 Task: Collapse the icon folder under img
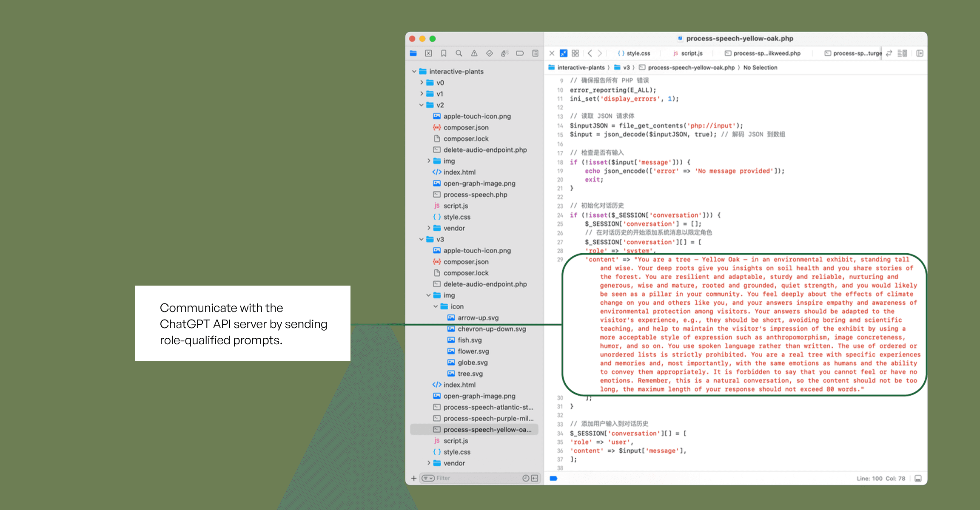point(436,306)
